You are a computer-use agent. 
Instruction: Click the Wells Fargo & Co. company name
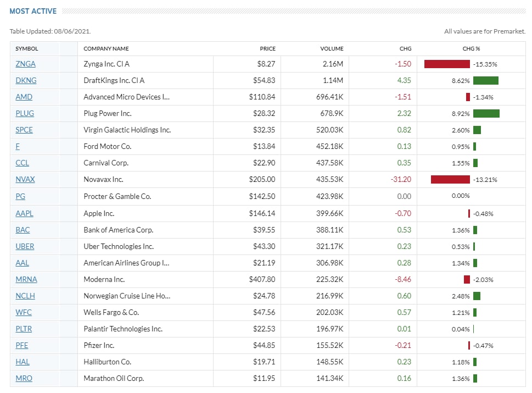(x=111, y=312)
